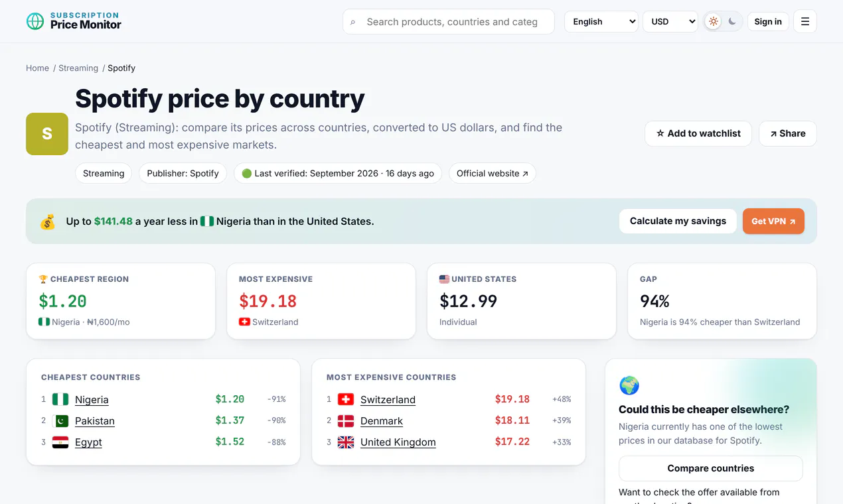Switch to light mode sun icon
Screen dimensions: 843x504
click(x=713, y=21)
